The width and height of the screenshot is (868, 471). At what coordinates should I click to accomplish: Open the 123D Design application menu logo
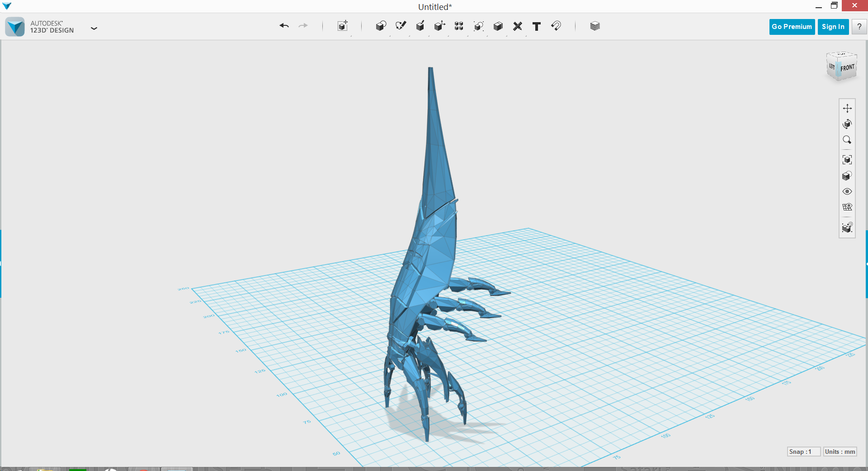click(15, 27)
